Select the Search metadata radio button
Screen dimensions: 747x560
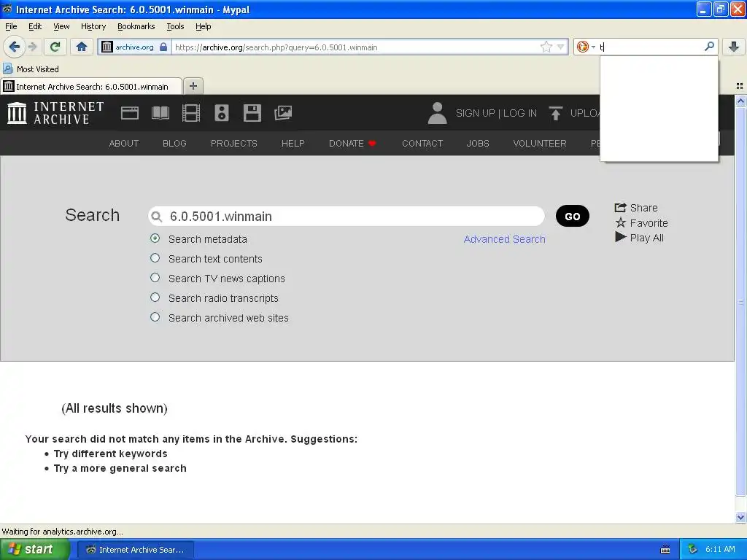pos(155,238)
